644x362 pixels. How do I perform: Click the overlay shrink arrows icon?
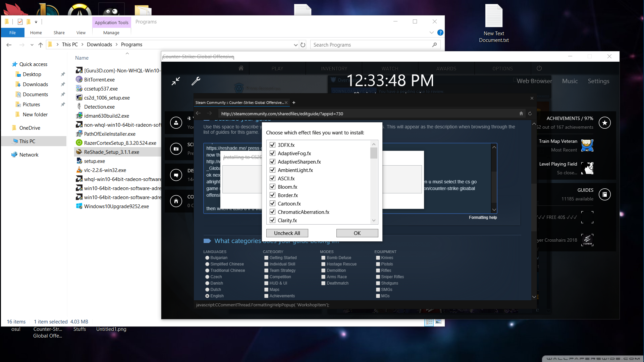point(176,81)
